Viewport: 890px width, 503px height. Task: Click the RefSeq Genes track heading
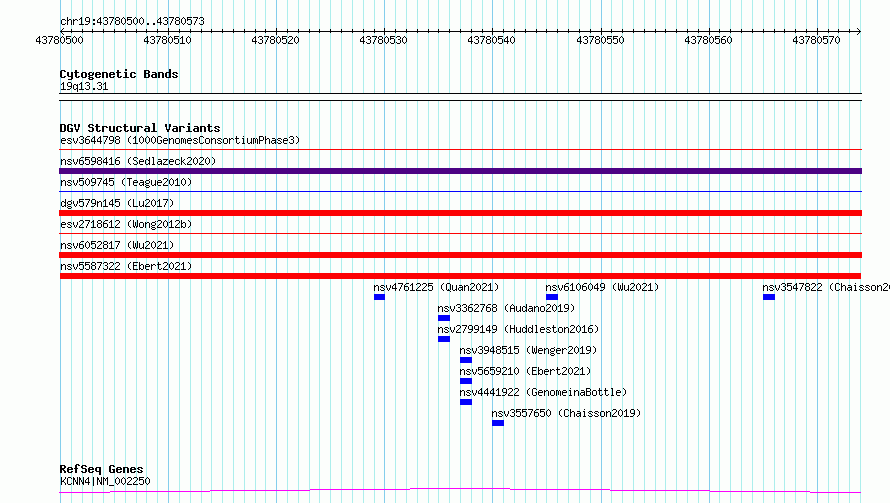coord(101,469)
